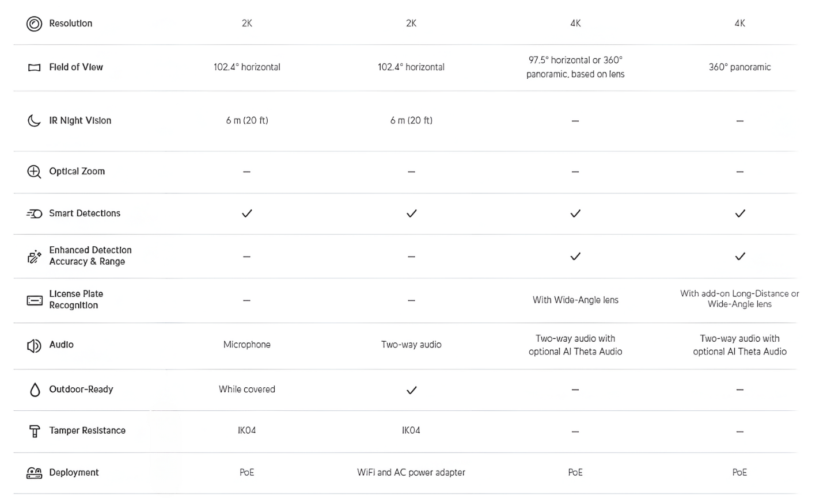This screenshot has width=827, height=504.
Task: Click the License Plate Recognition icon
Action: (x=35, y=300)
